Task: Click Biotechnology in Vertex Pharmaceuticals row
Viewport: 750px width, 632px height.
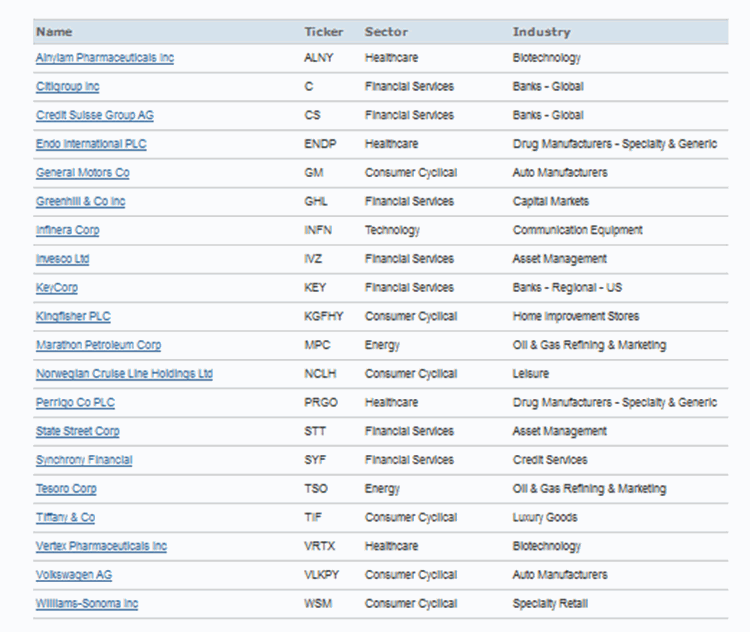Action: pos(547,546)
